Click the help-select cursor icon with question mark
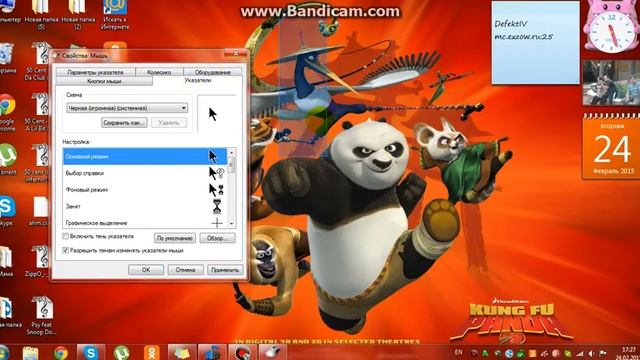The width and height of the screenshot is (640, 360). 216,173
